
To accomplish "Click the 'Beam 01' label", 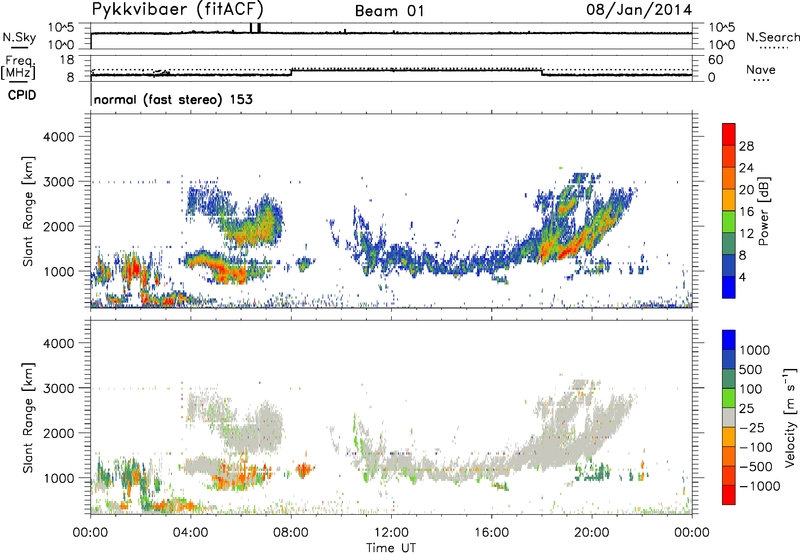I will [x=390, y=11].
